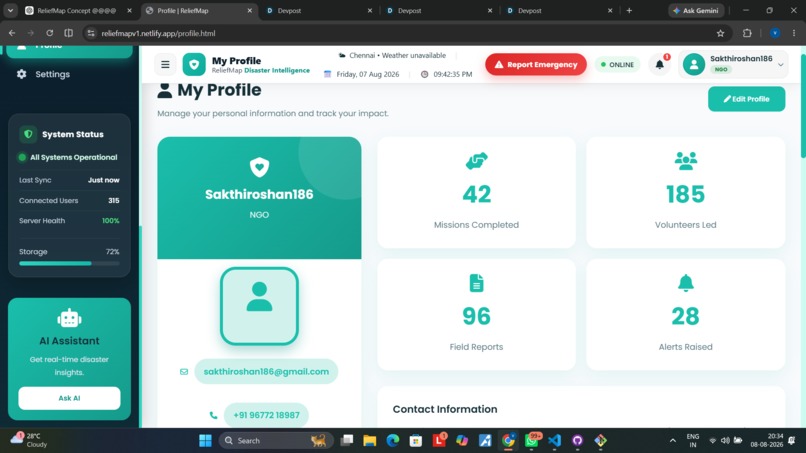Open Microsoft Edge from the taskbar
806x453 pixels.
point(393,441)
